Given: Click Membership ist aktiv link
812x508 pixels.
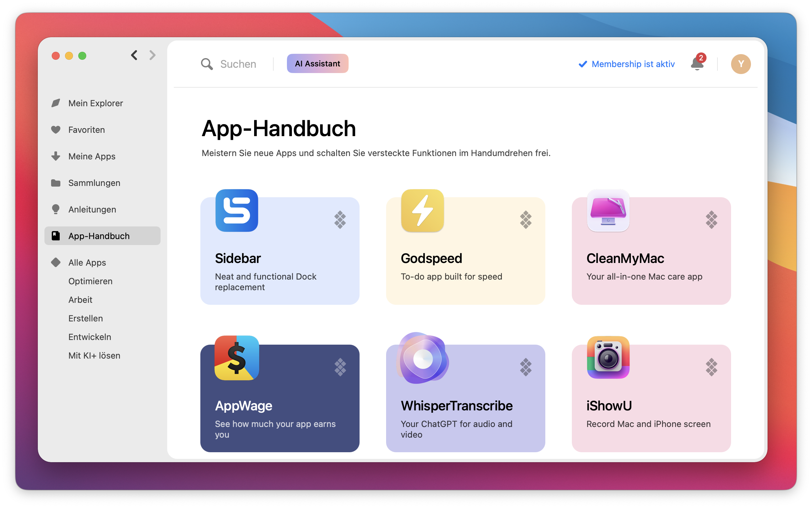Looking at the screenshot, I should (627, 64).
